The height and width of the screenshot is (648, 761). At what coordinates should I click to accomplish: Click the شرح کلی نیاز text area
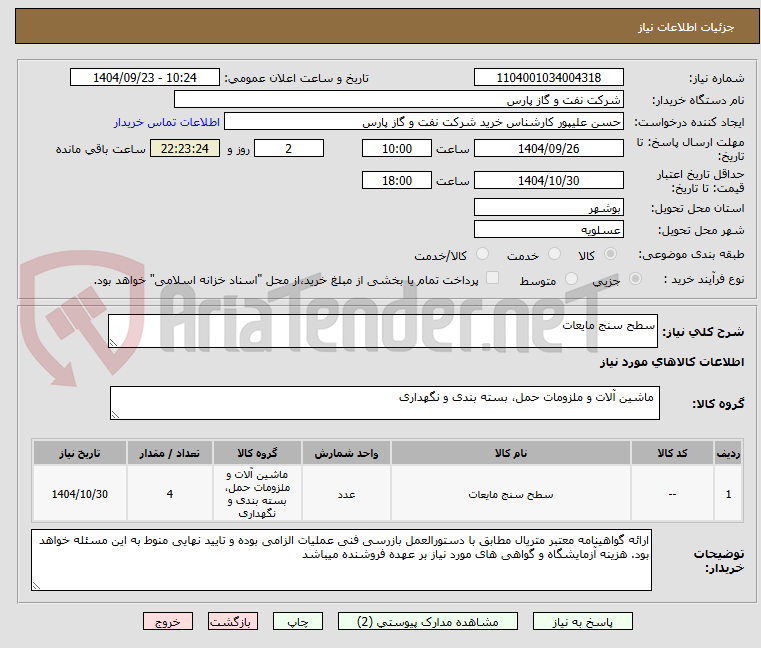[382, 331]
